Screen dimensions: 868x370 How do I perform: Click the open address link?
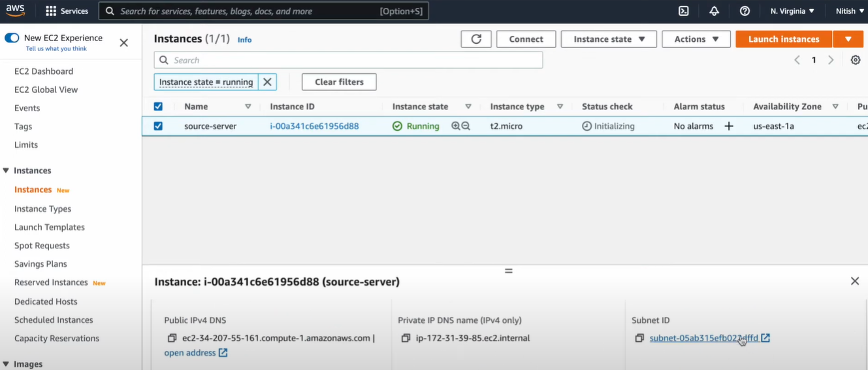pos(190,352)
